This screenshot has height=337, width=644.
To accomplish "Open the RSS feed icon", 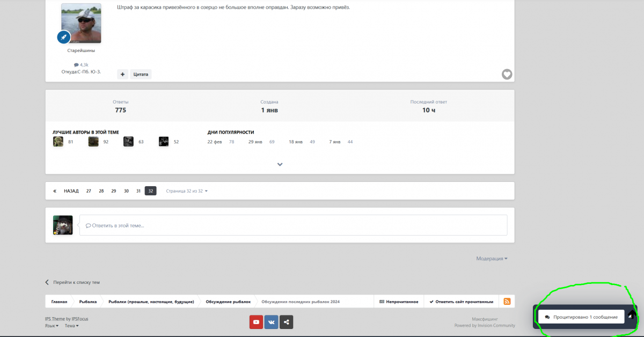I will (507, 302).
